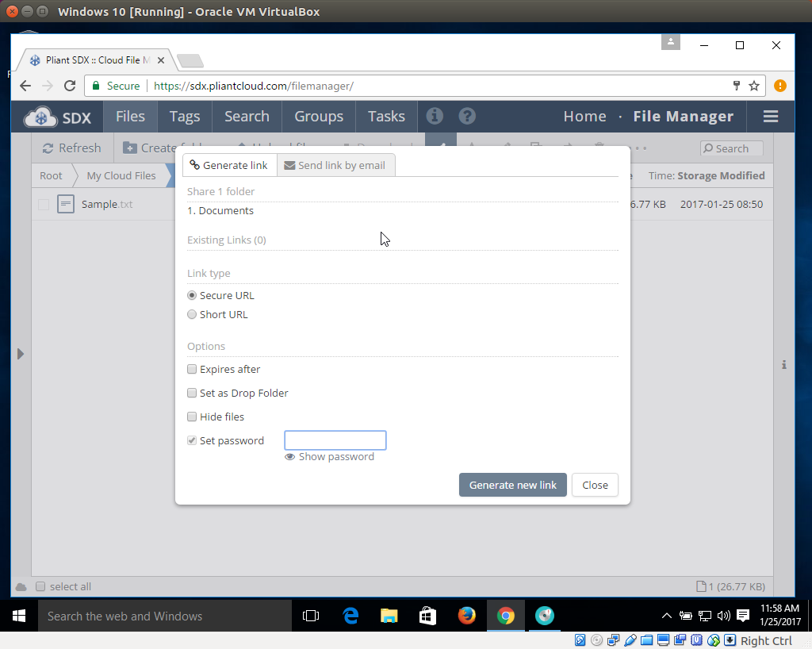This screenshot has height=649, width=812.
Task: Enable the Expires after checkbox
Action: 192,369
